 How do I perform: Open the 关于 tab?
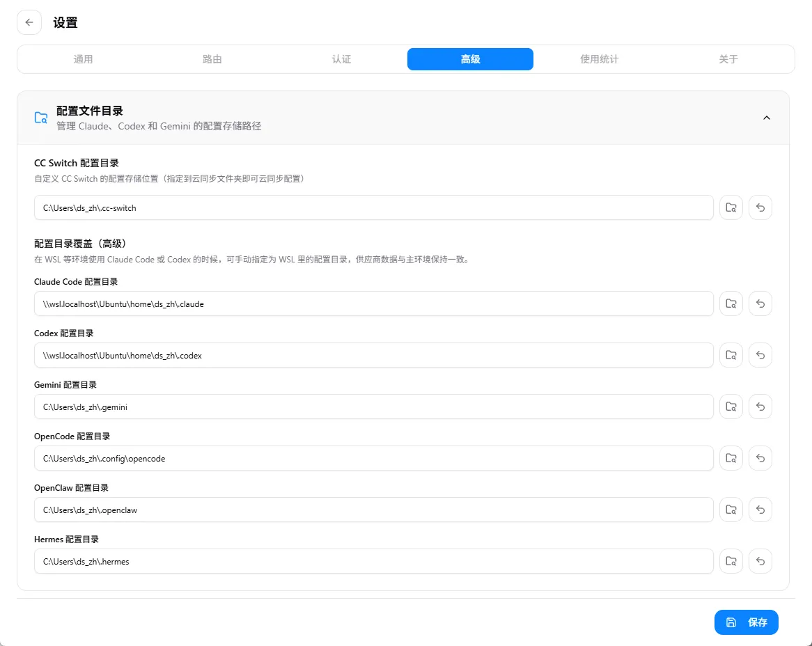(728, 59)
